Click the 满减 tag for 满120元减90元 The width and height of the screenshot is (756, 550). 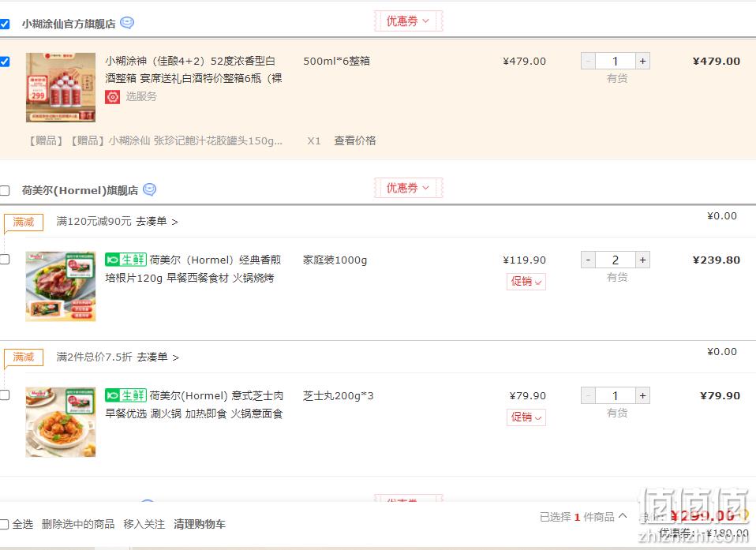[x=24, y=223]
